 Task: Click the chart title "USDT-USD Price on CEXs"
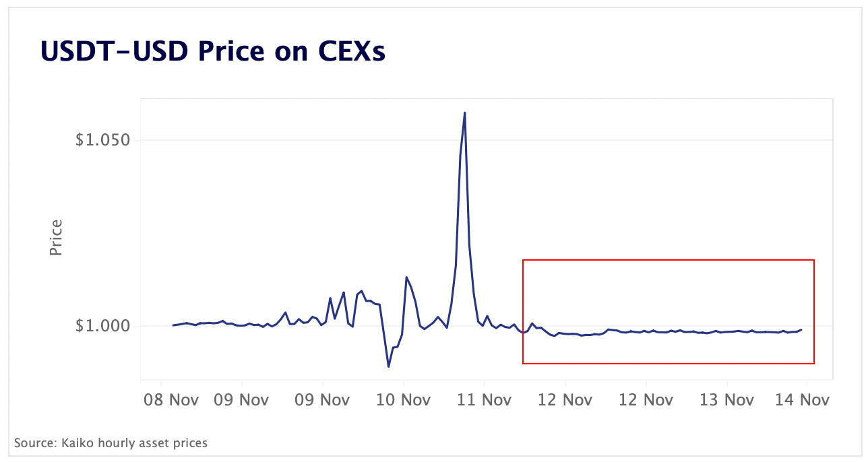pos(213,51)
